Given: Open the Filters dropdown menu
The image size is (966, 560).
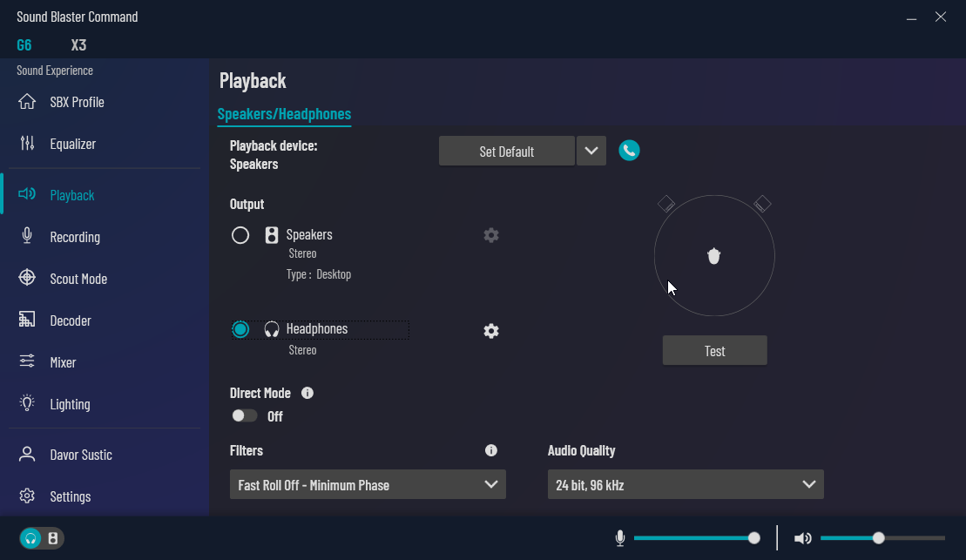Looking at the screenshot, I should coord(368,485).
